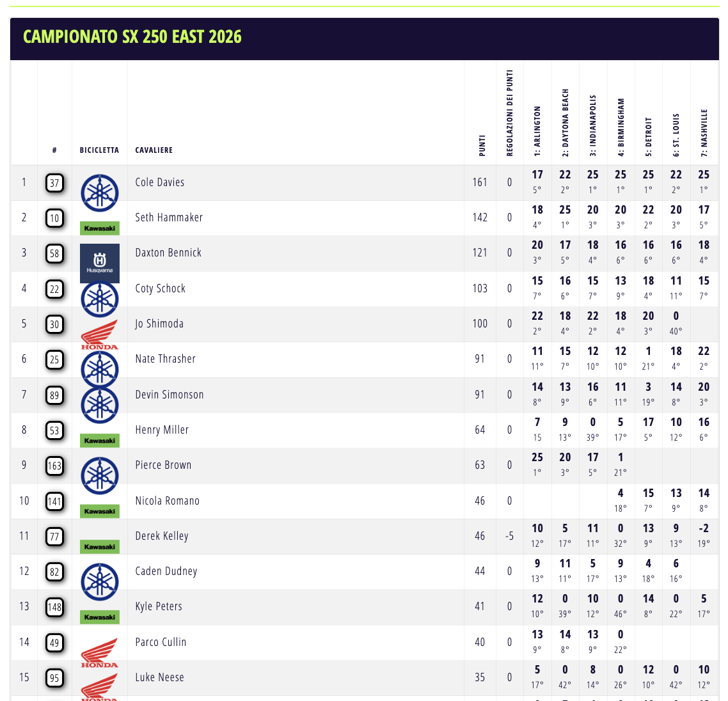Click the Cavaliere column header

tap(154, 150)
